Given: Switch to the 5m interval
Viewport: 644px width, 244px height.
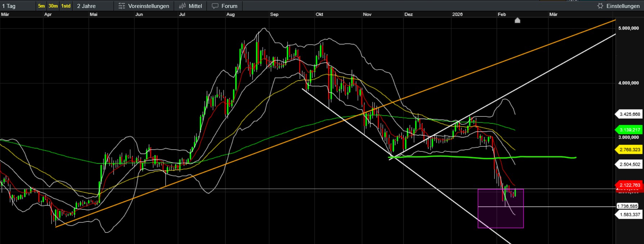Looking at the screenshot, I should pyautogui.click(x=41, y=6).
